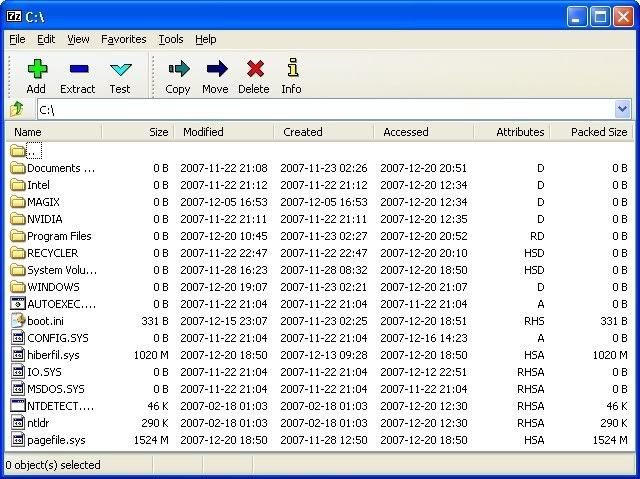Open the Favorites menu
The width and height of the screenshot is (640, 479).
tap(123, 39)
